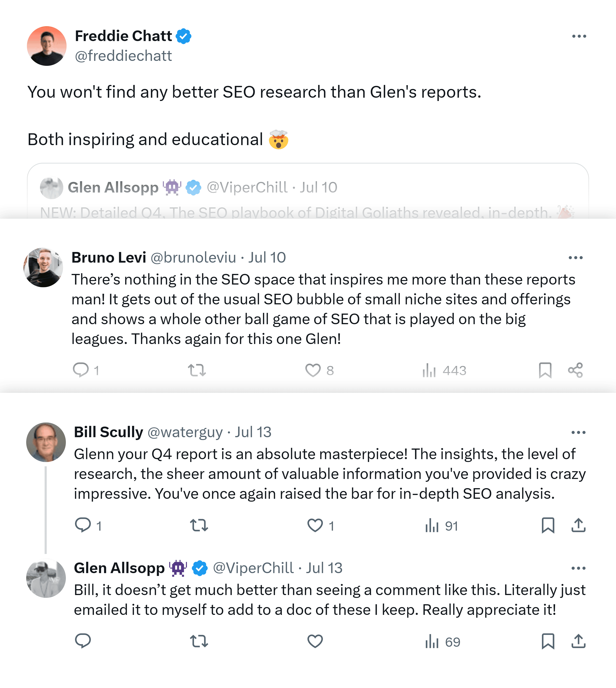Open more options on Bruno Levi's reply

(x=576, y=257)
